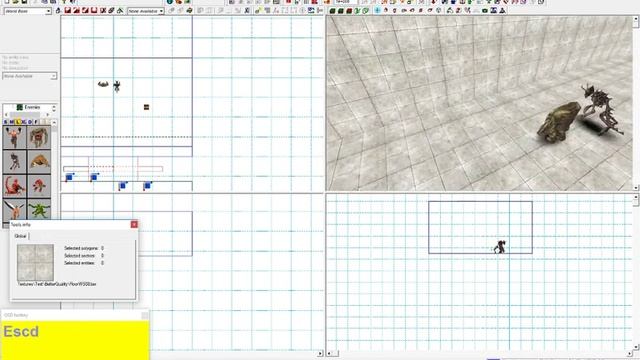Screen dimensions: 640x360
Task: Close the OSD history window
Action: pyautogui.click(x=144, y=315)
